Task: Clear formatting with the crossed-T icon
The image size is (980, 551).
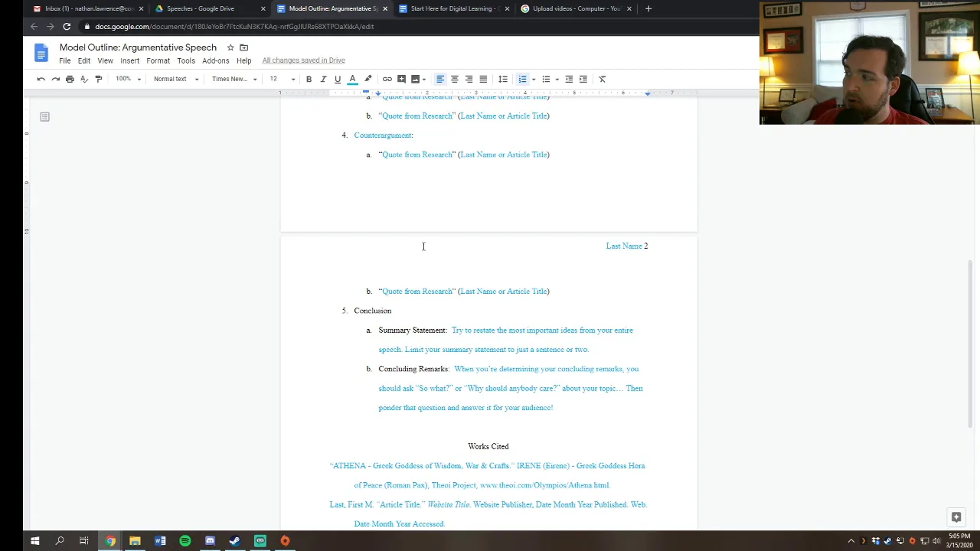Action: 603,79
